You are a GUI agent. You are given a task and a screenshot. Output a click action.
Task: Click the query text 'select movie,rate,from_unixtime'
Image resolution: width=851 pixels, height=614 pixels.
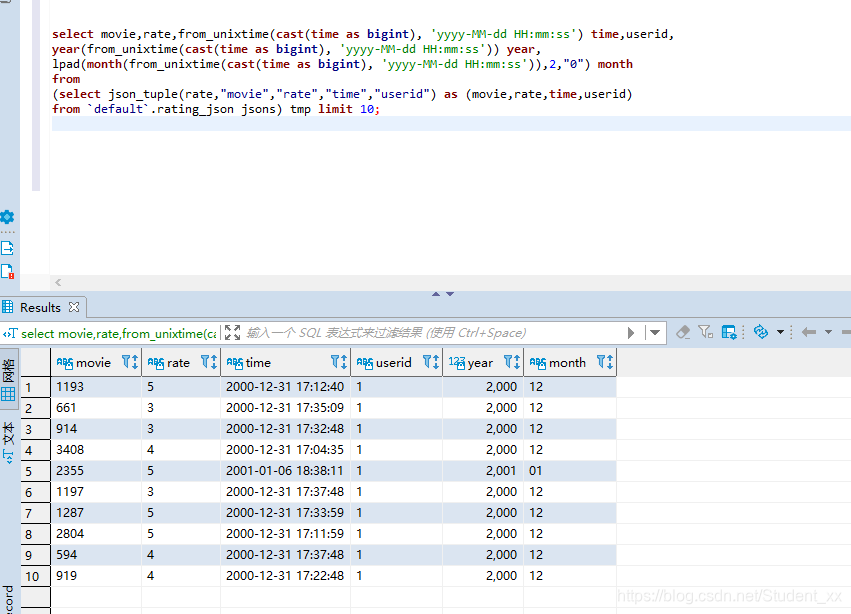[x=118, y=333]
